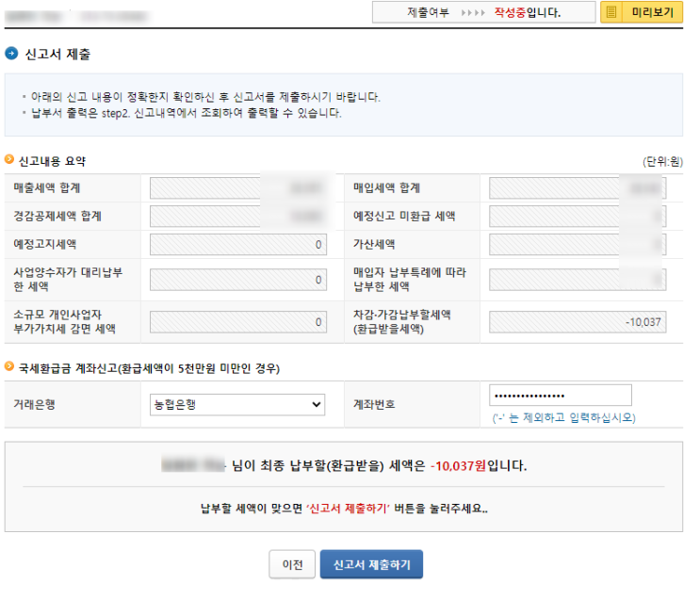Viewport: 700px width, 599px height.
Task: Click the blue arrow icon beside 신고서 제출
Action: pos(11,54)
